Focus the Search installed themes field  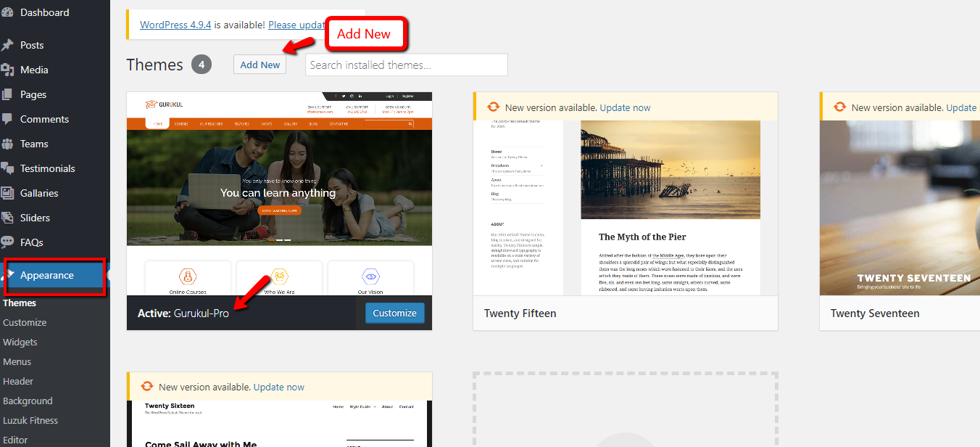tap(407, 65)
